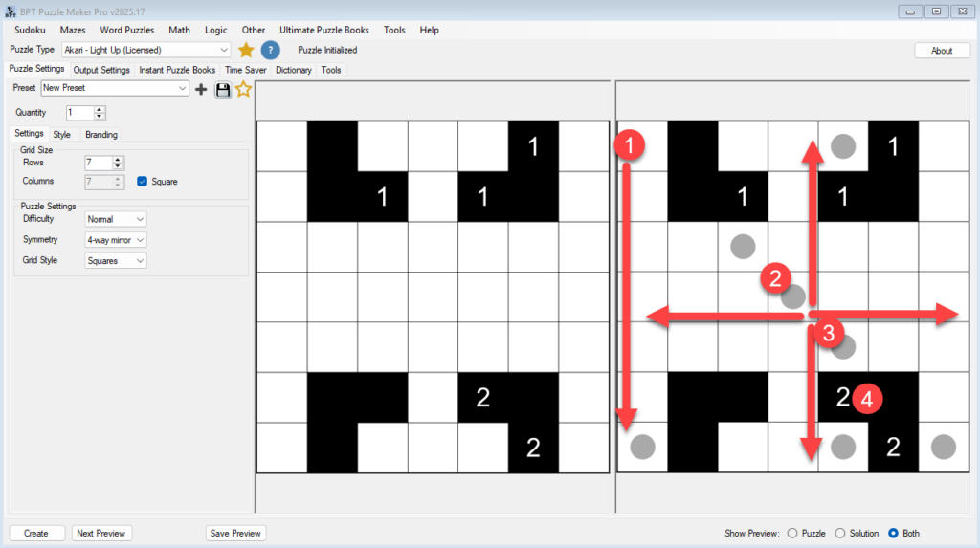
Task: Add a new preset with the plus icon
Action: (201, 89)
